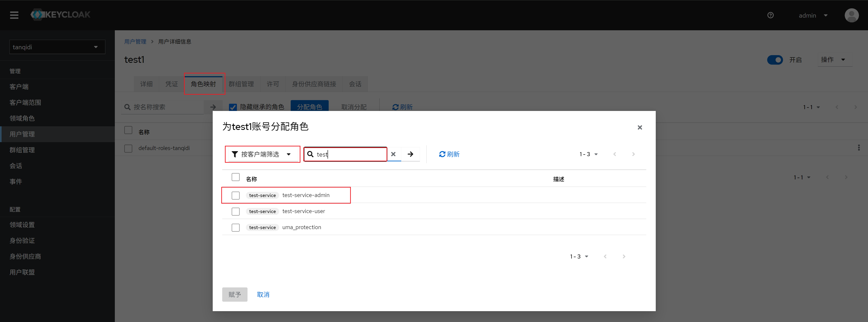
Task: Open the help question mark icon
Action: pos(770,15)
